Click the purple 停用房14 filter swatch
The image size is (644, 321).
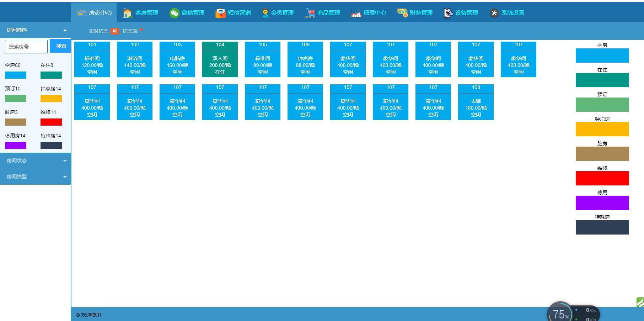tap(16, 146)
